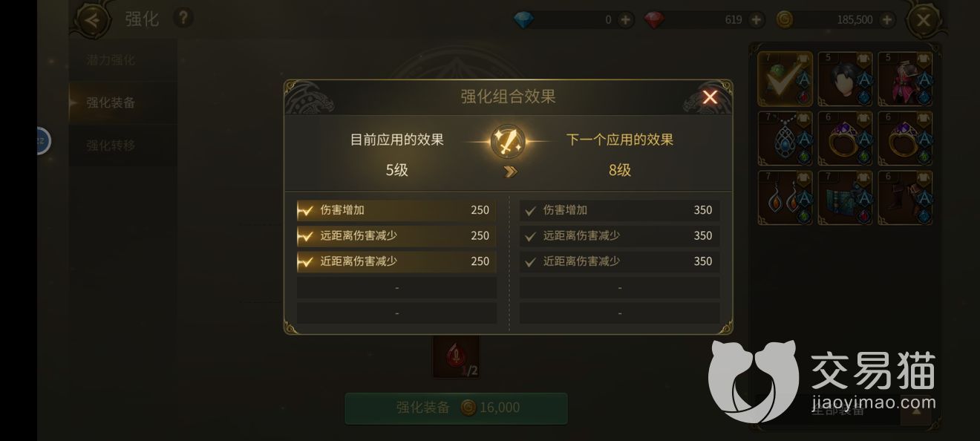Select the boots equipment icon
Image resolution: width=980 pixels, height=441 pixels.
(x=905, y=197)
